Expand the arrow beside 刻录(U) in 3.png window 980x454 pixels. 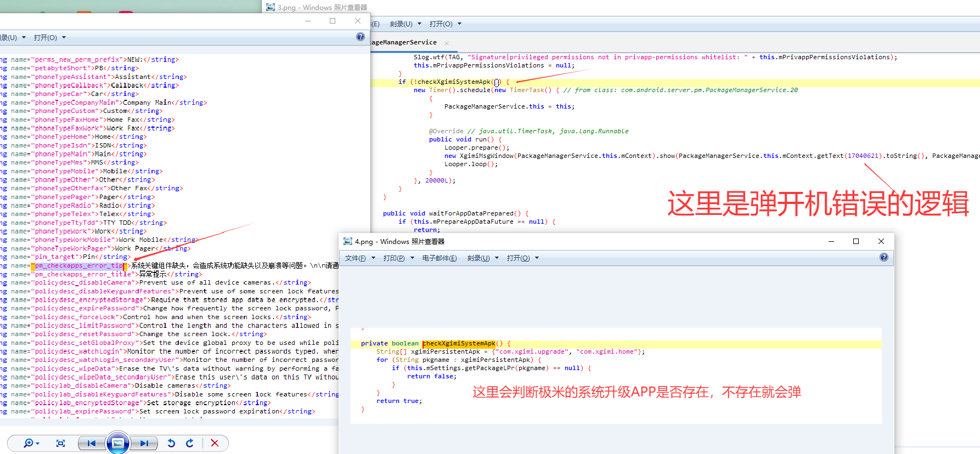point(420,24)
